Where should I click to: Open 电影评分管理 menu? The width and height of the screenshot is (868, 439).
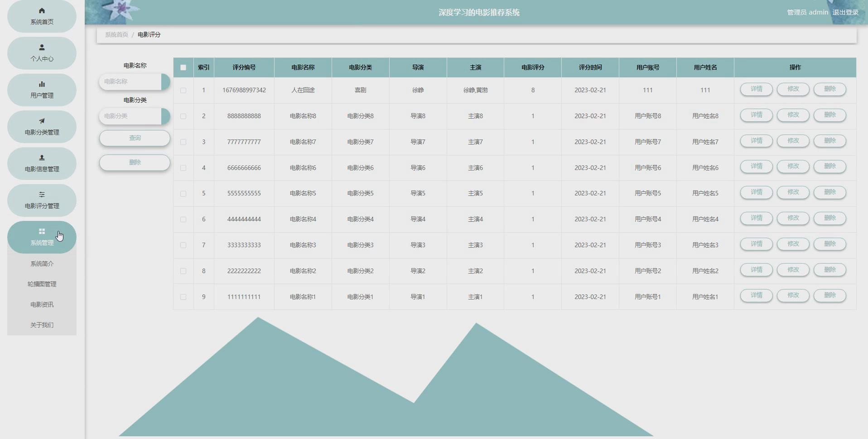(42, 200)
